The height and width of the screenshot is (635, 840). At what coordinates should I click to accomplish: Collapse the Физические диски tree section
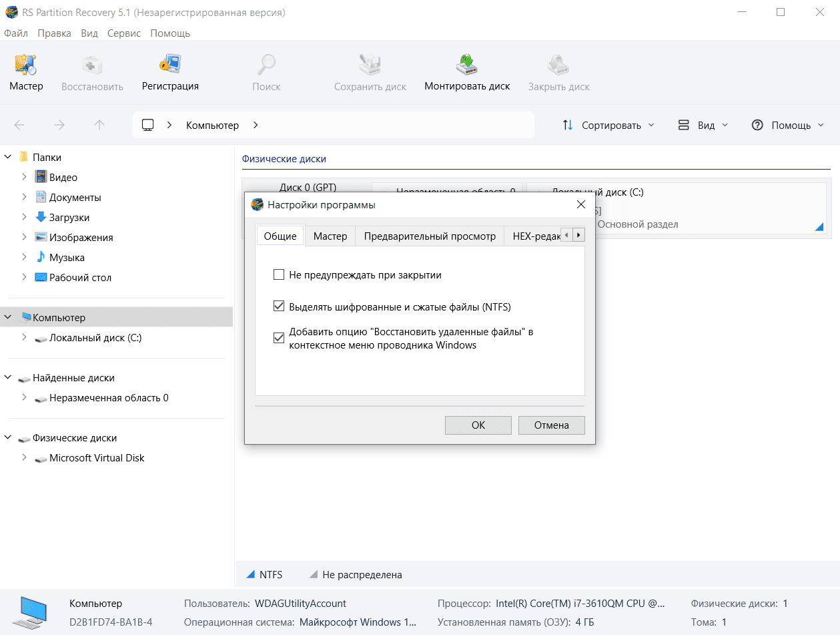[x=8, y=438]
